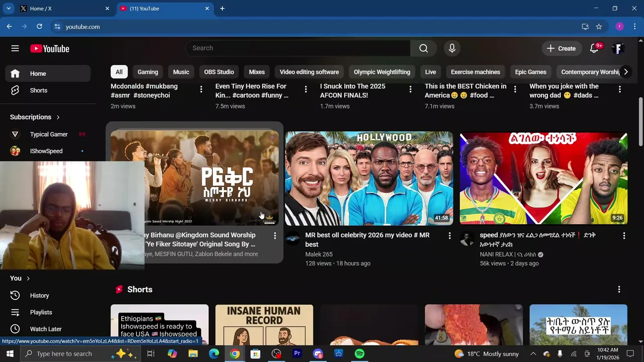
Task: Open options for Even Tiny Hero Rise short
Action: point(306,89)
